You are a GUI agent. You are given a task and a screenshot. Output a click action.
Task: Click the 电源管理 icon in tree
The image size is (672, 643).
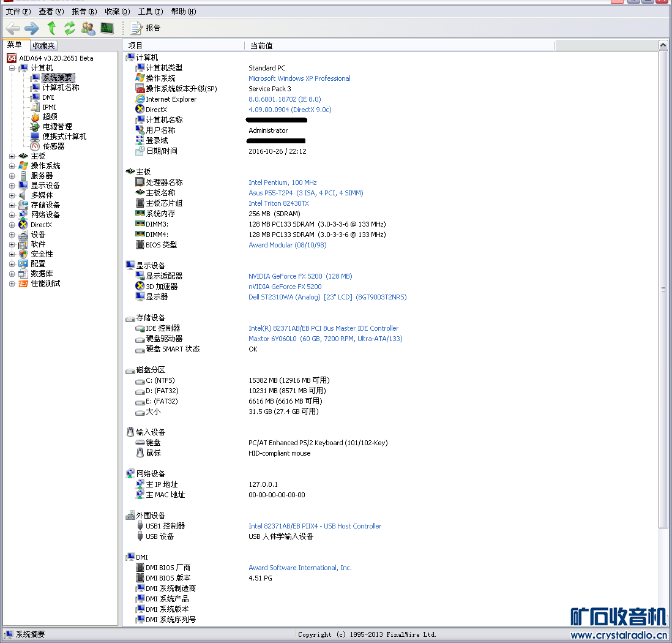tap(35, 127)
